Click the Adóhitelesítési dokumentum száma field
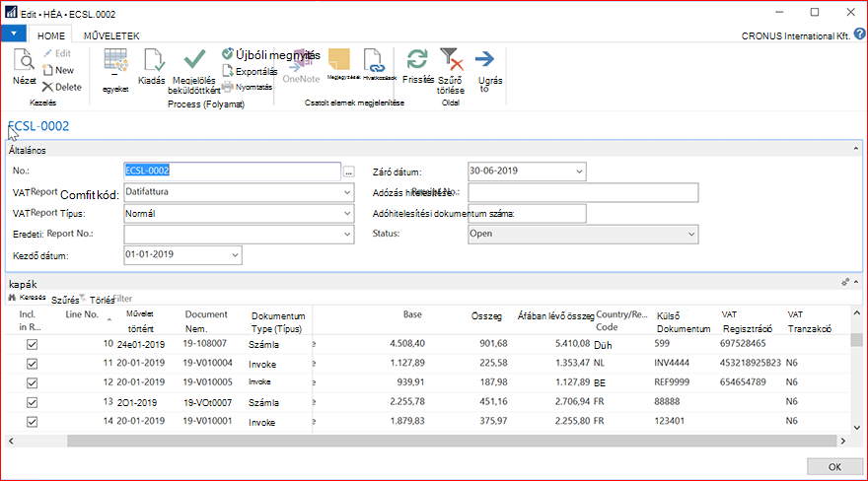 click(527, 214)
